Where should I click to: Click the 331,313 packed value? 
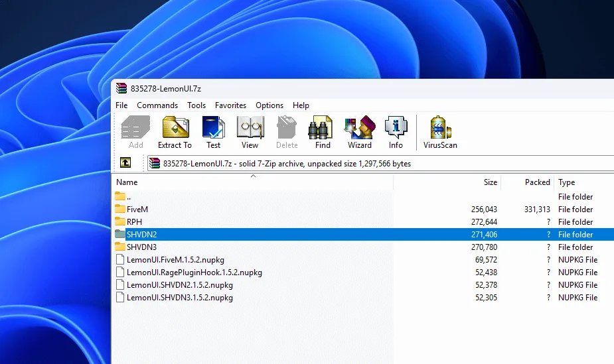[537, 209]
